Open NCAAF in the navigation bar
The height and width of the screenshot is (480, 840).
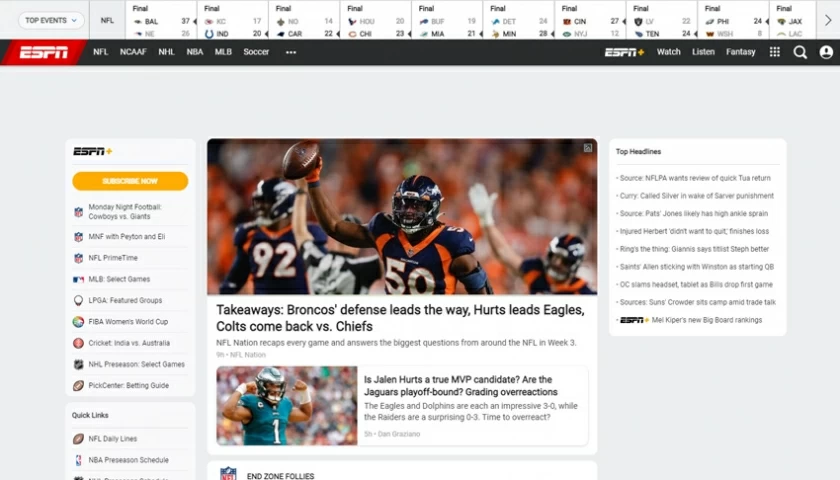[133, 52]
